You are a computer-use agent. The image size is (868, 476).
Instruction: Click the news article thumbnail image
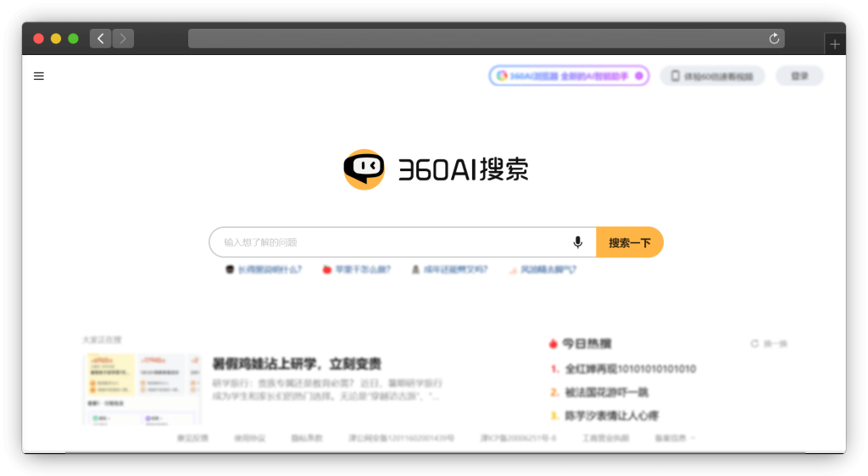click(142, 390)
